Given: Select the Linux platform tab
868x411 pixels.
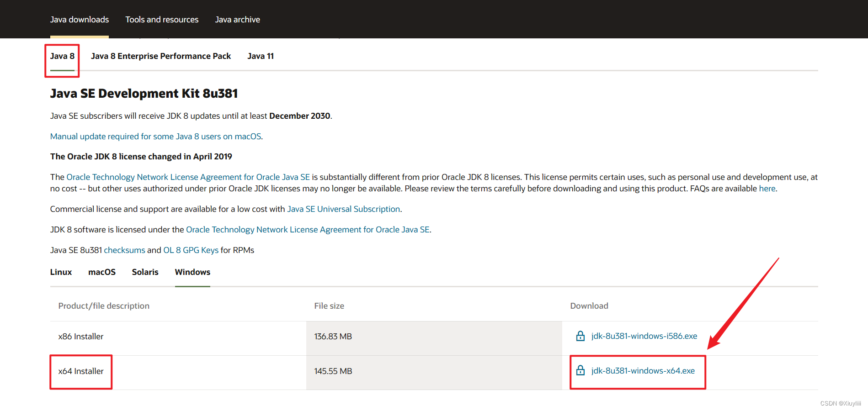Looking at the screenshot, I should [x=61, y=272].
